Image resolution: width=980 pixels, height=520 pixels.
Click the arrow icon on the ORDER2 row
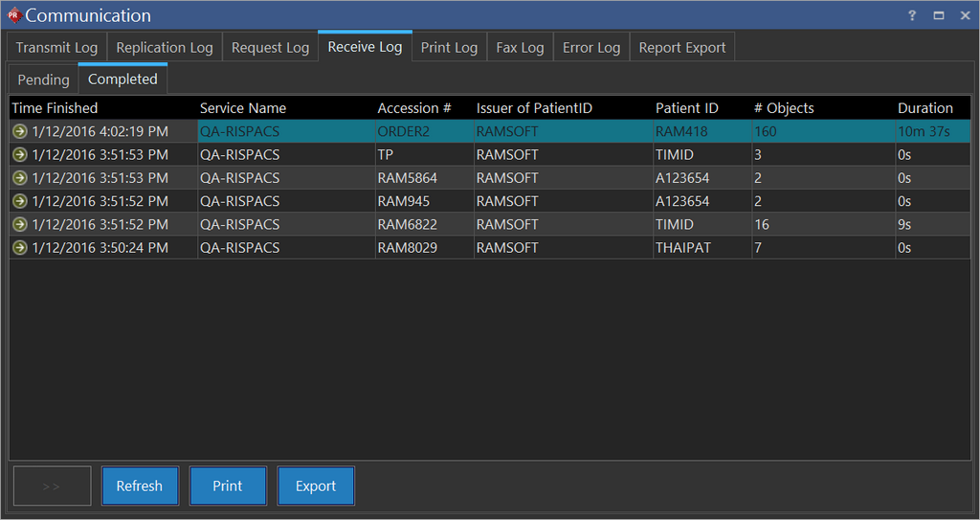(19, 131)
